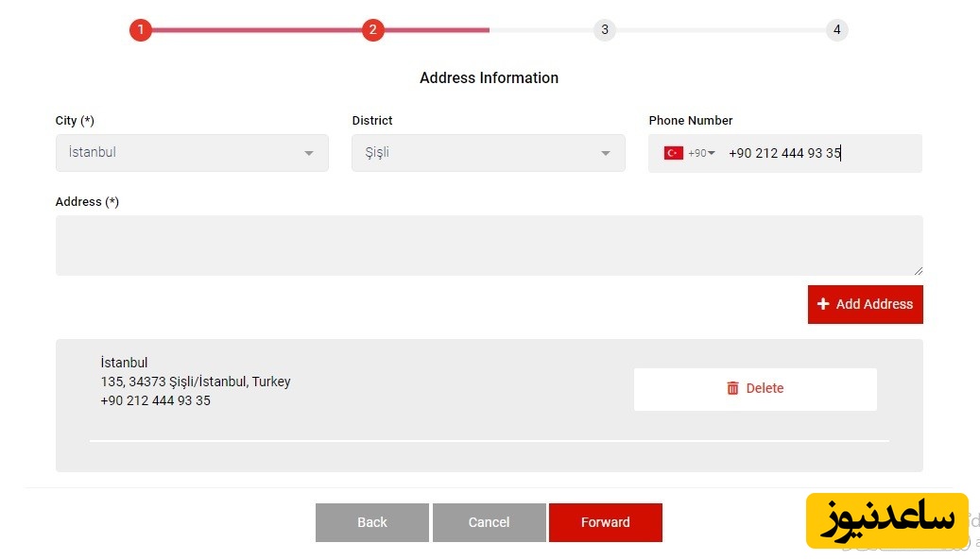The width and height of the screenshot is (980, 560).
Task: Select step 2 circle in progress indicator
Action: coord(372,30)
